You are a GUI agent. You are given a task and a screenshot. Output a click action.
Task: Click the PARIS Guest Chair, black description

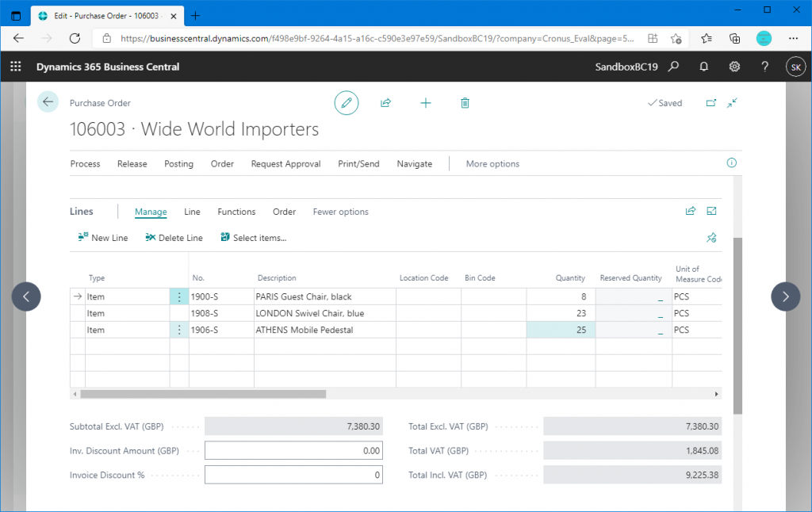pos(304,296)
